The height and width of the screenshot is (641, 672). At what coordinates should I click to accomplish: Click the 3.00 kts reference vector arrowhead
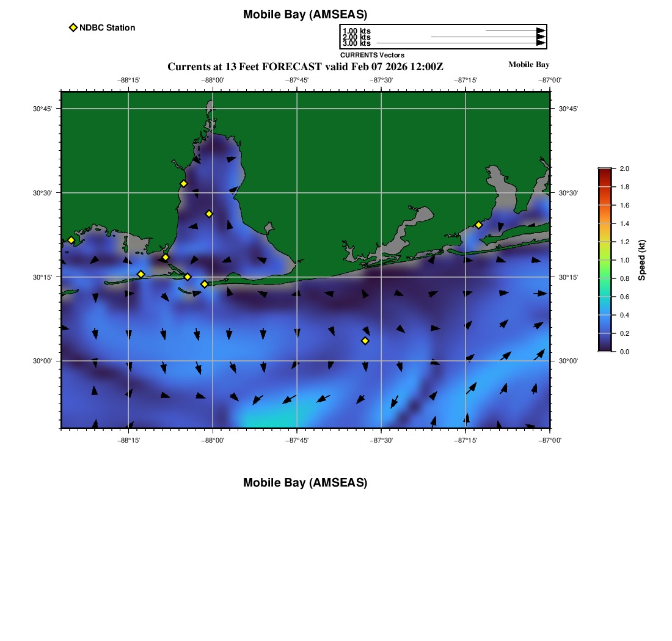click(x=541, y=43)
